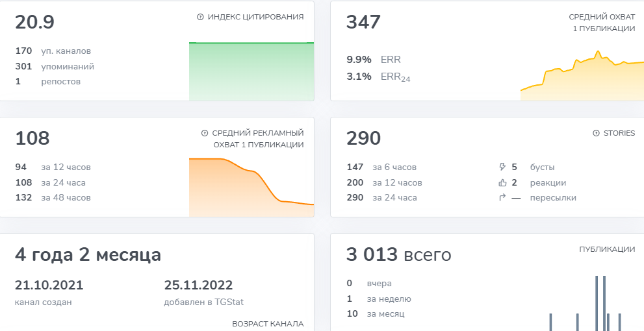Click the info icon beside ИНДЕКС ЦИТИРОВАНИЯ

pos(200,17)
